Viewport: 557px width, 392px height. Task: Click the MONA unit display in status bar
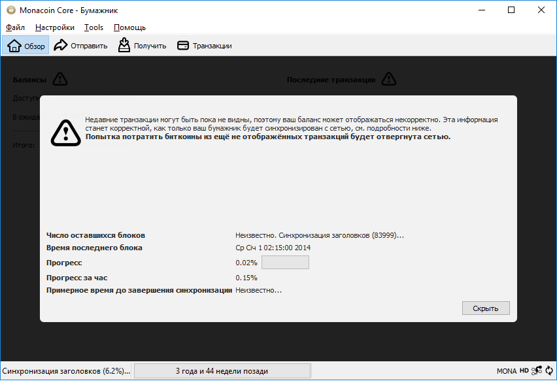click(x=507, y=371)
